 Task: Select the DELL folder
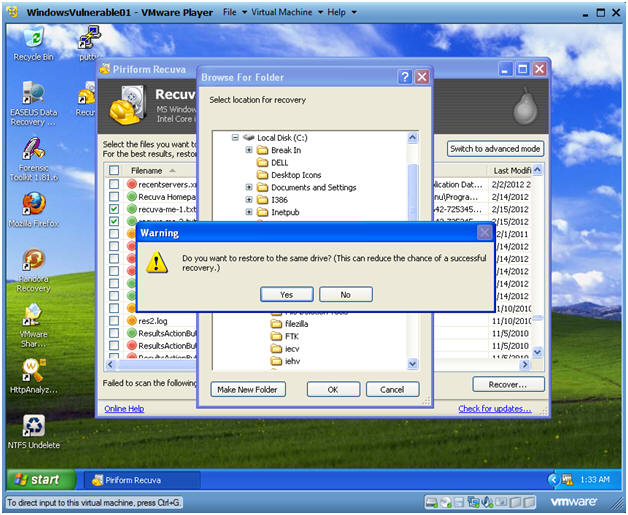[272, 163]
